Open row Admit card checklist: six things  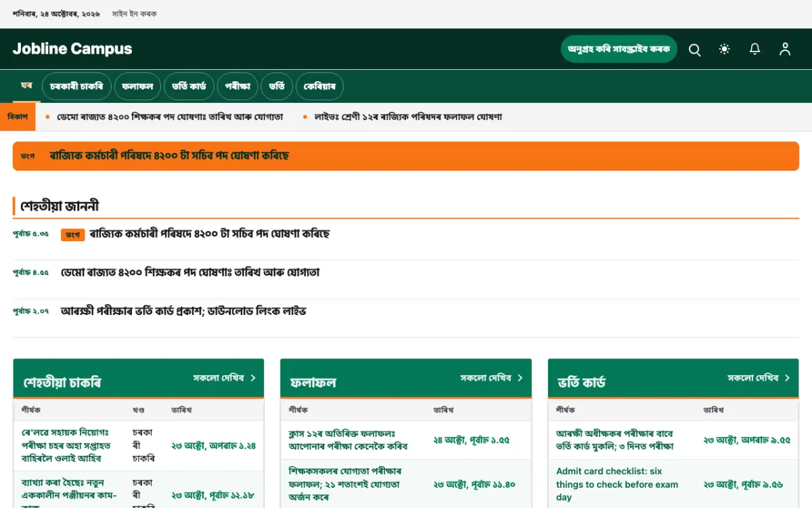pos(617,484)
